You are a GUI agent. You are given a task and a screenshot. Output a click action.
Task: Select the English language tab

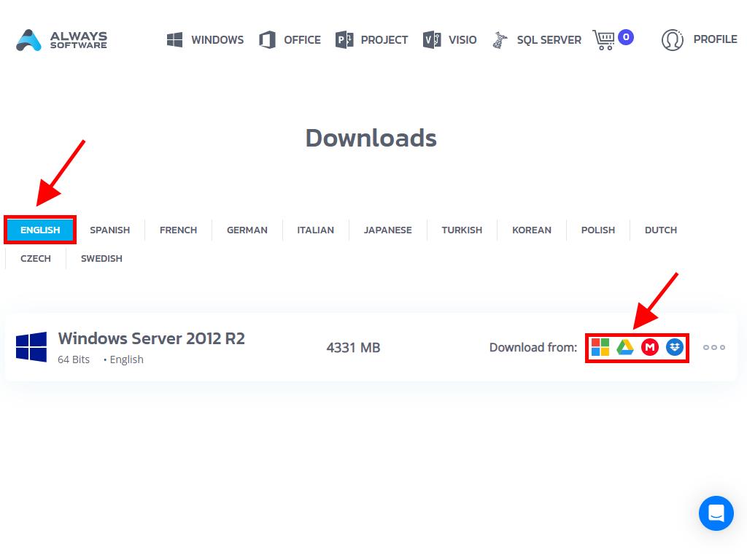(x=40, y=230)
